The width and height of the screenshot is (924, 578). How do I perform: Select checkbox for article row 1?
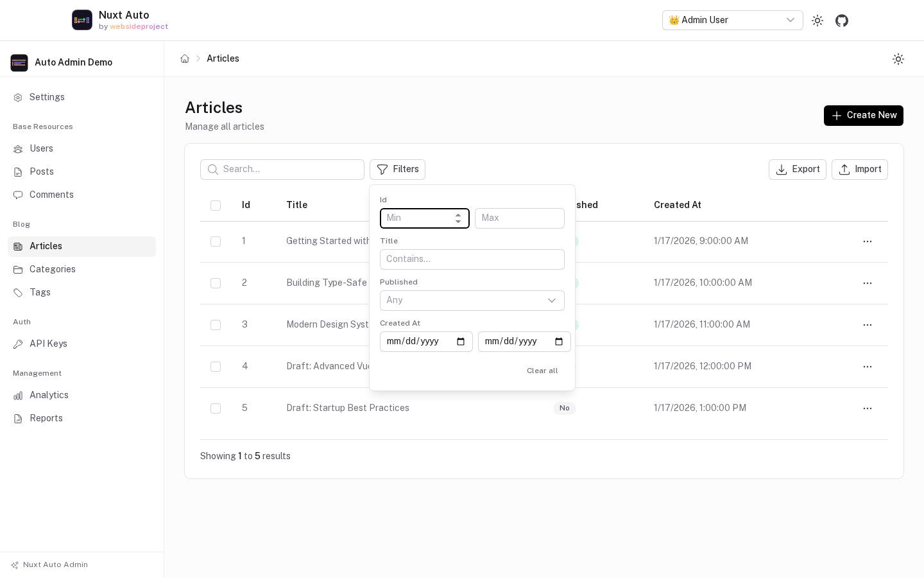pyautogui.click(x=216, y=241)
